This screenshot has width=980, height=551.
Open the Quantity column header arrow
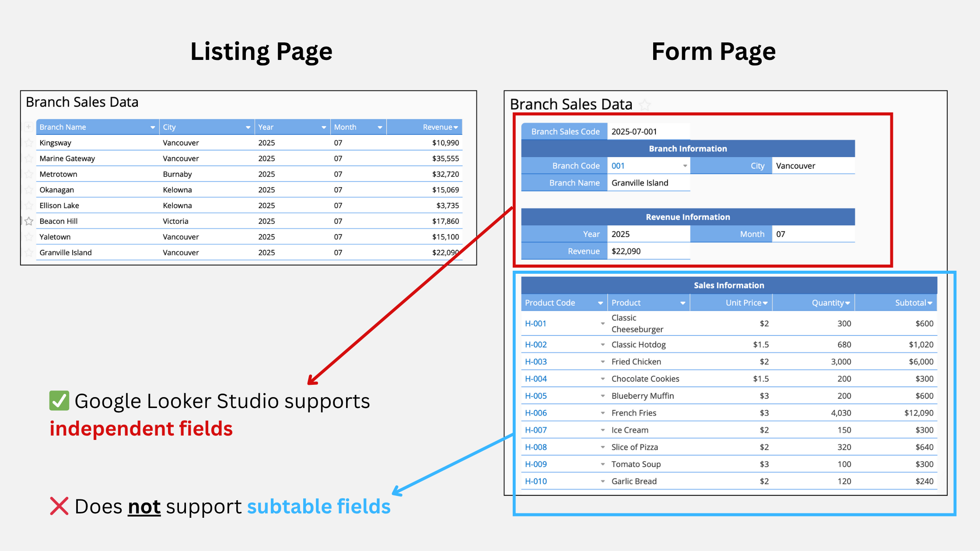(x=847, y=303)
